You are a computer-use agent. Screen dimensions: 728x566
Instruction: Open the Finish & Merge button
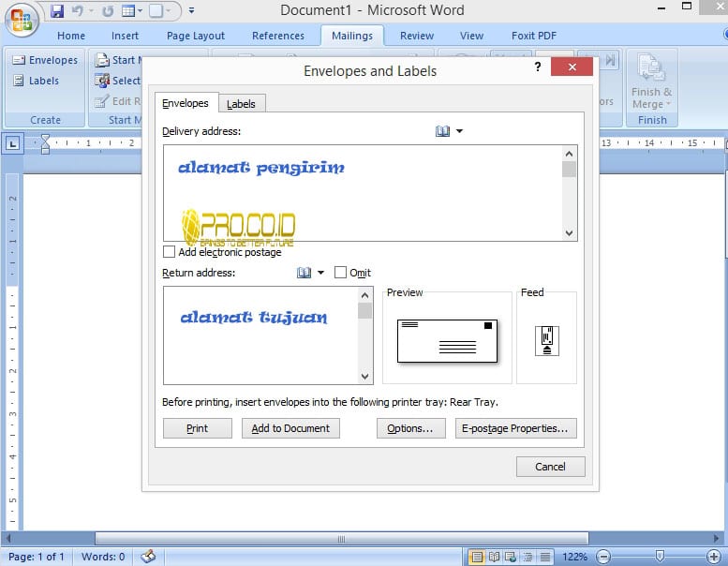coord(651,82)
